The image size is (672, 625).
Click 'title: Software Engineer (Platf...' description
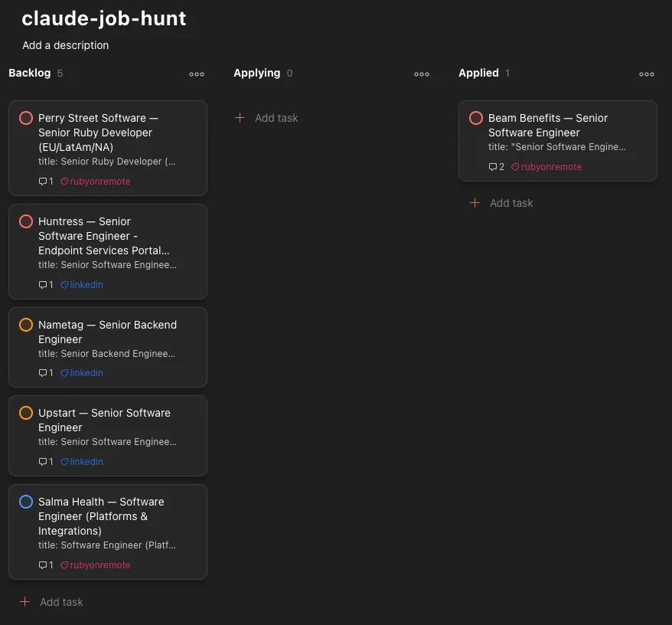tap(107, 545)
